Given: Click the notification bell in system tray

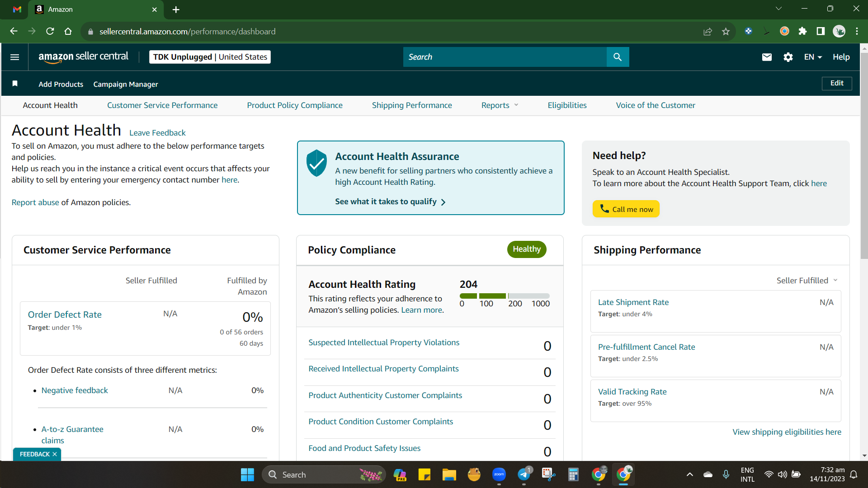Looking at the screenshot, I should coord(854,474).
